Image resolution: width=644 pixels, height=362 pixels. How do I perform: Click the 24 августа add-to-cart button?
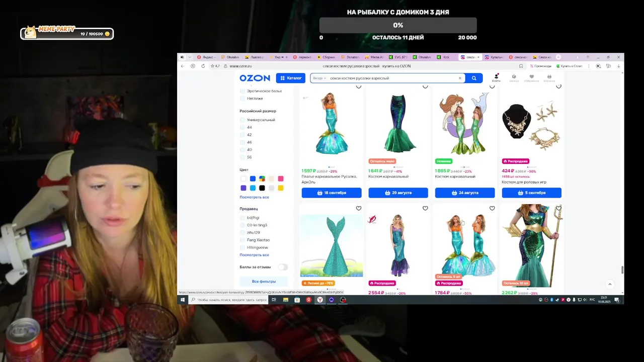pyautogui.click(x=465, y=193)
